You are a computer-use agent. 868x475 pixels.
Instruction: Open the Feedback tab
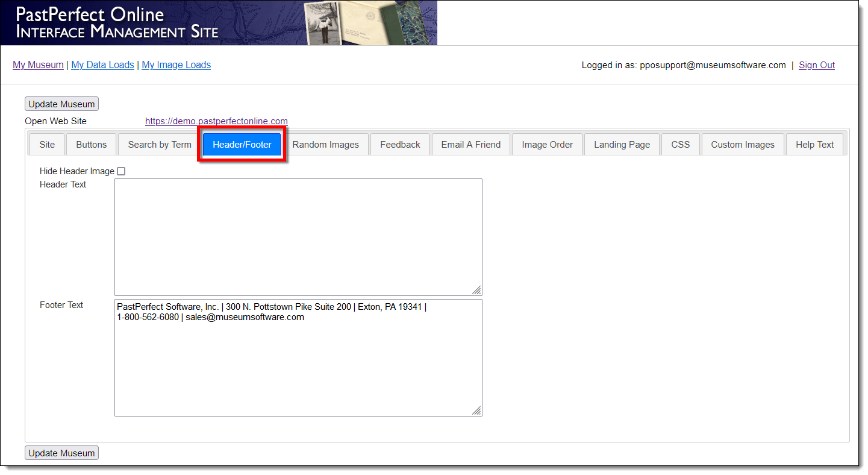(400, 145)
